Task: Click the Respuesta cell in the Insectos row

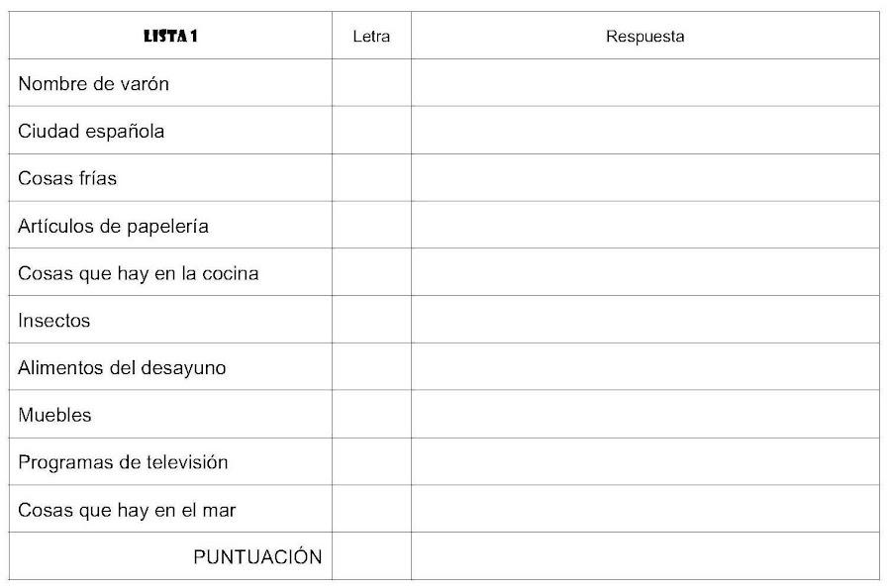Action: pos(644,320)
